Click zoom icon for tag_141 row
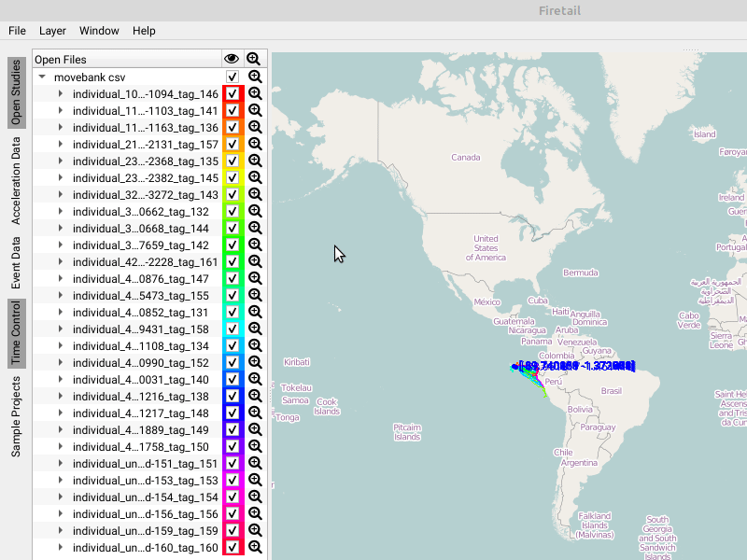 [254, 111]
